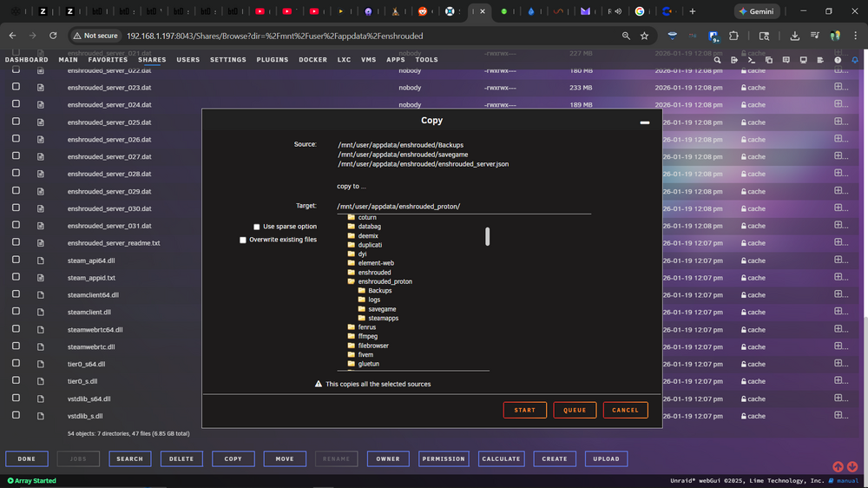
Task: Open the browser extensions puzzle icon
Action: 733,36
